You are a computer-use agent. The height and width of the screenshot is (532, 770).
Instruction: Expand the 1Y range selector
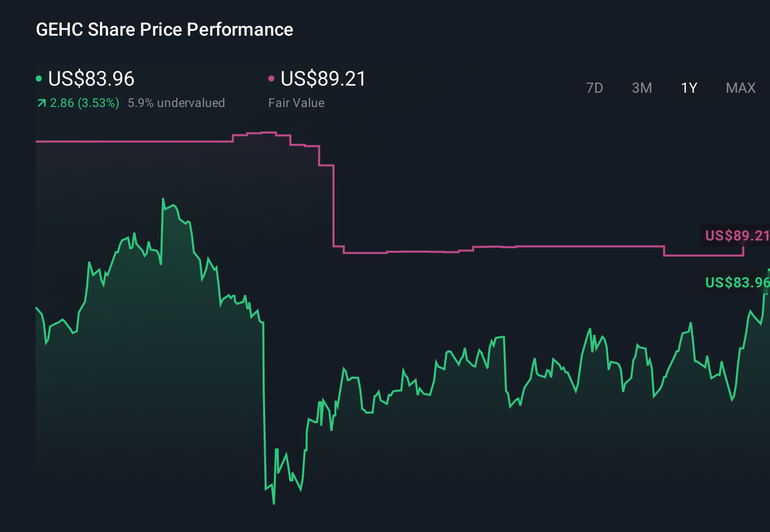(688, 88)
